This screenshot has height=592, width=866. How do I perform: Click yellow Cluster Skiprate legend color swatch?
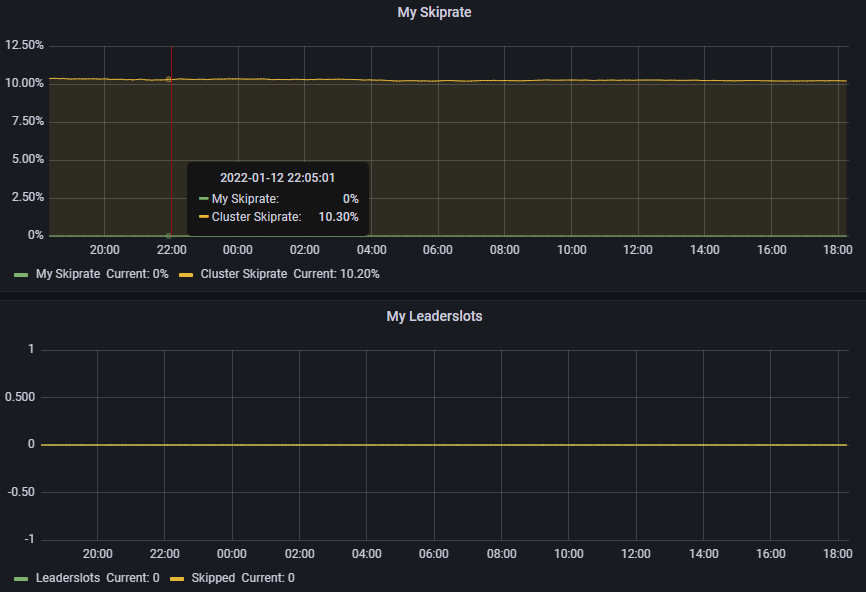(186, 274)
